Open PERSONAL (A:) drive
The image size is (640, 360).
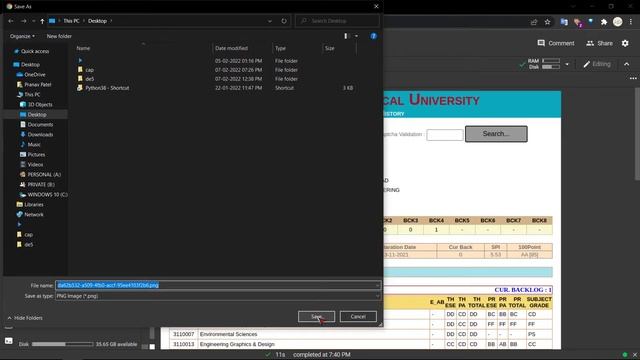click(44, 175)
